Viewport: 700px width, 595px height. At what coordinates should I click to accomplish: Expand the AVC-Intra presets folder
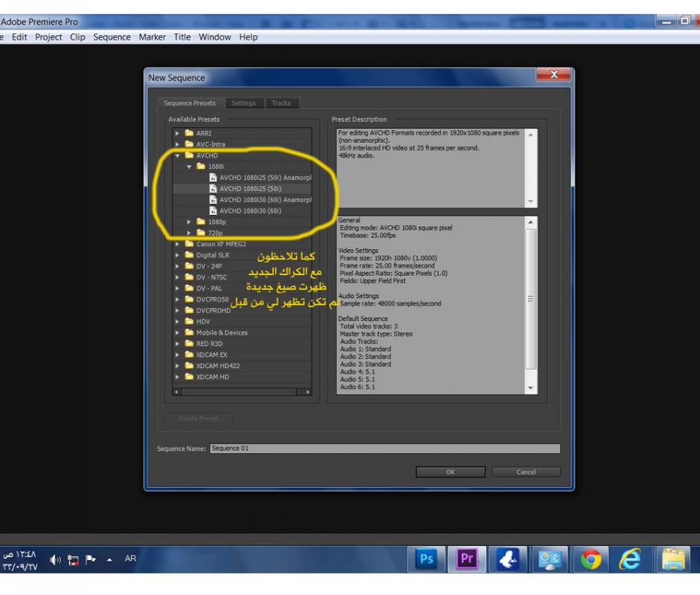(x=177, y=144)
